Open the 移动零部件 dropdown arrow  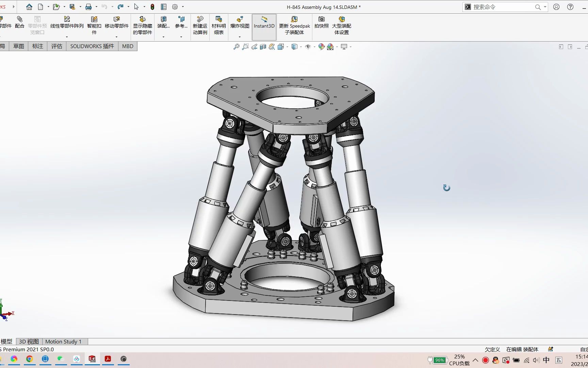(x=117, y=36)
